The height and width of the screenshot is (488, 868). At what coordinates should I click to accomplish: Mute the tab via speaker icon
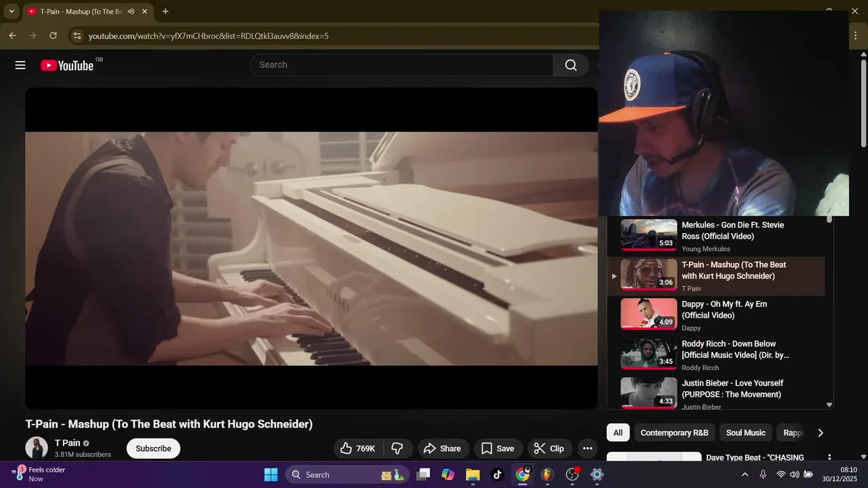click(131, 12)
